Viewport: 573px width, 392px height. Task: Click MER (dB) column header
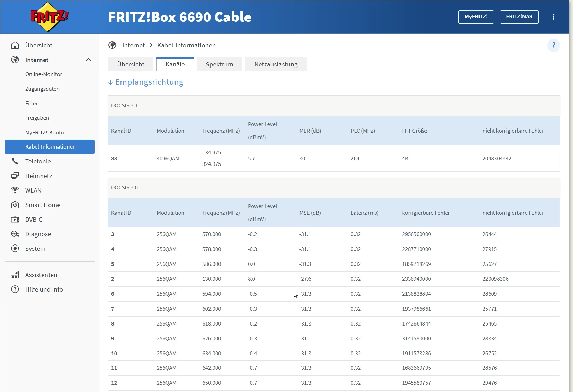(310, 131)
